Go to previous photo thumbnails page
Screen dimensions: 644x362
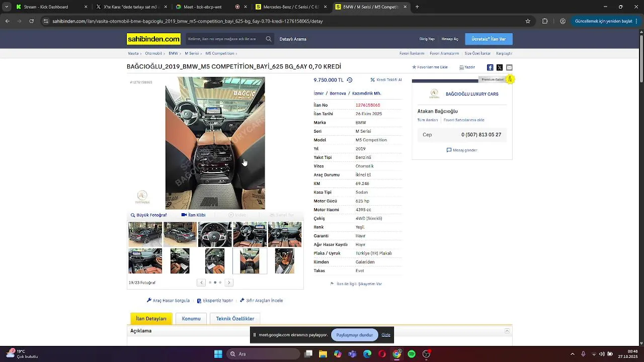coord(201,283)
